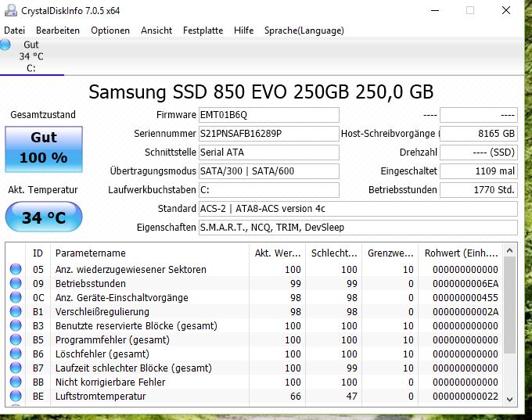The width and height of the screenshot is (532, 420).
Task: Click the Grenzwe... column header
Action: click(x=390, y=253)
